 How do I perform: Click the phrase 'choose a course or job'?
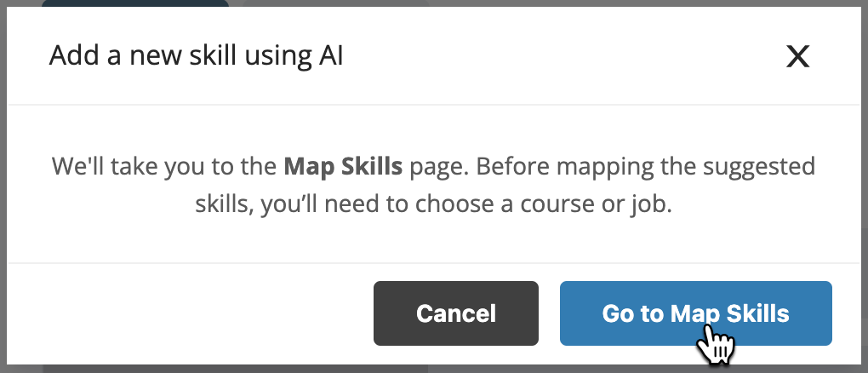pos(543,204)
